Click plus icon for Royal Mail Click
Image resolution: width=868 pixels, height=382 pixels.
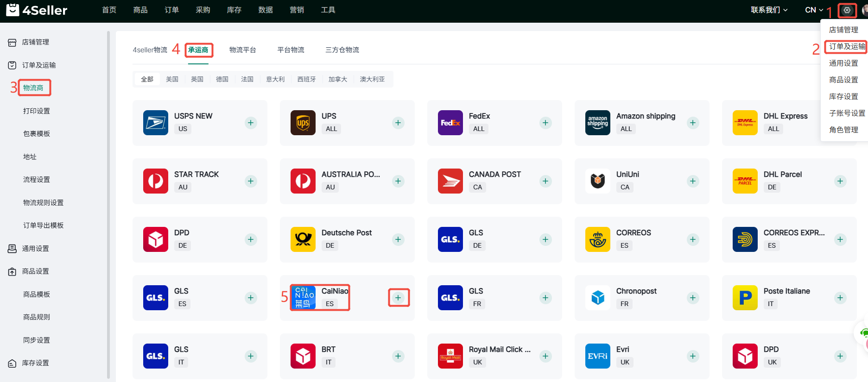545,356
